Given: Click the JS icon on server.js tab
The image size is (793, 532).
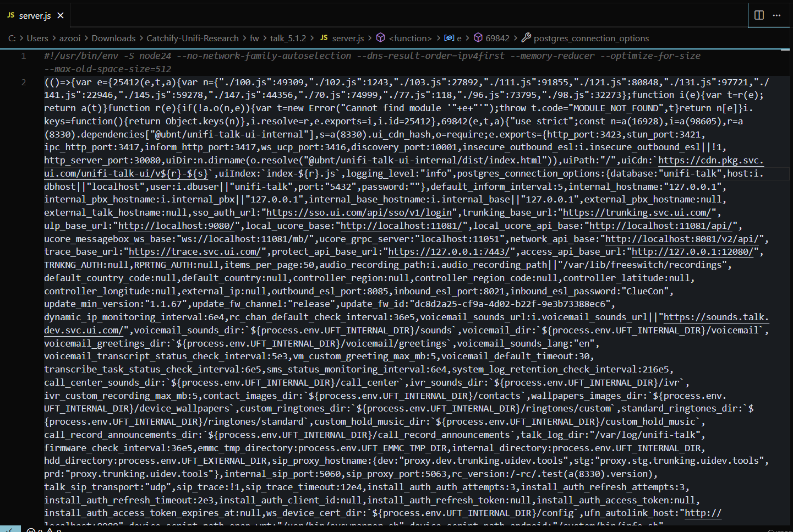Looking at the screenshot, I should click(11, 15).
